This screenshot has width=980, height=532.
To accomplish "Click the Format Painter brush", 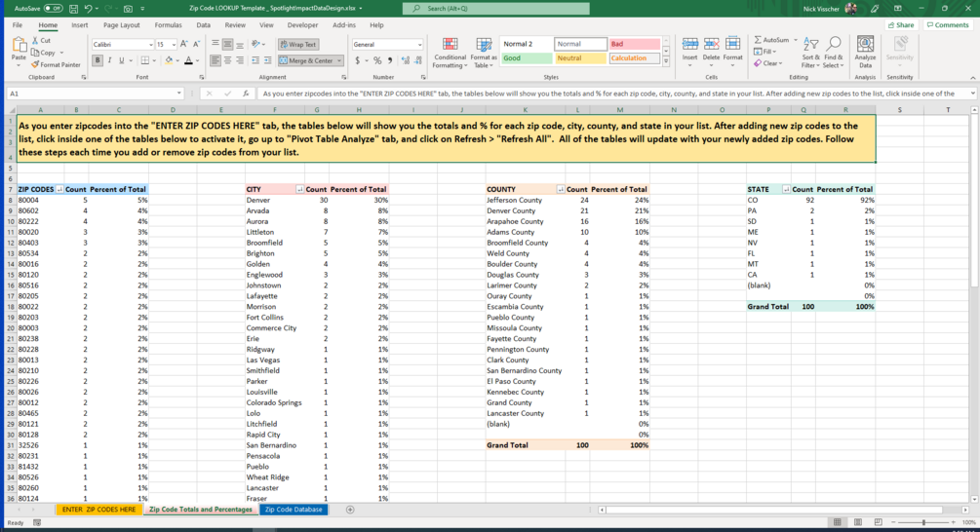I will 35,64.
